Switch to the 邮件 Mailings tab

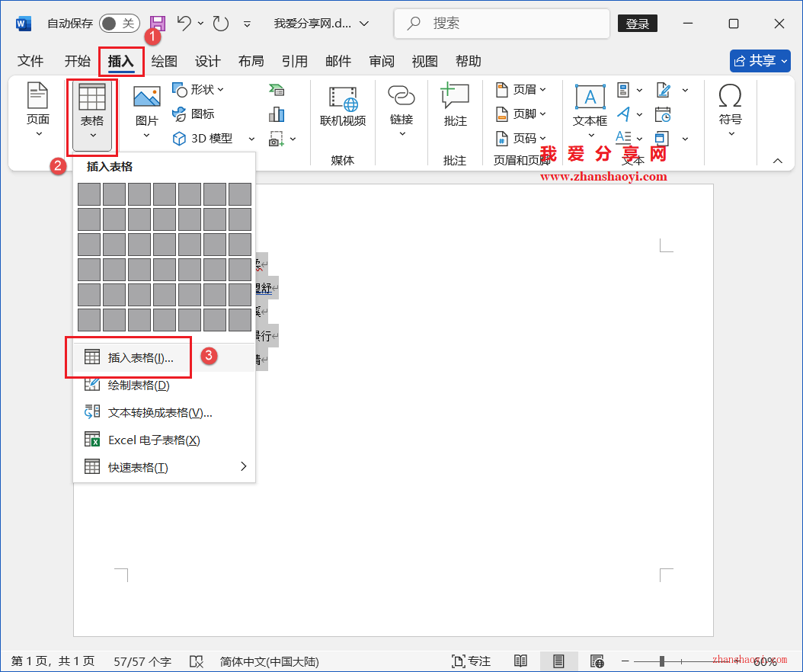click(338, 61)
